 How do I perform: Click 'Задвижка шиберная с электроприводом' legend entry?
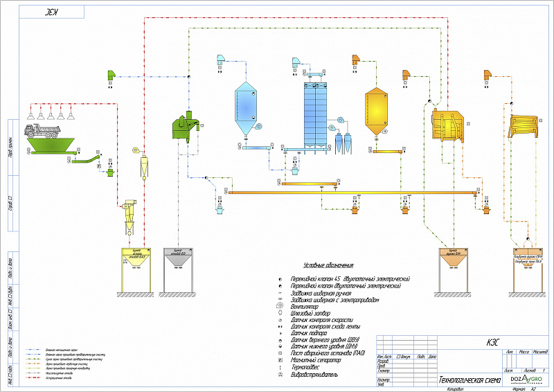(335, 300)
